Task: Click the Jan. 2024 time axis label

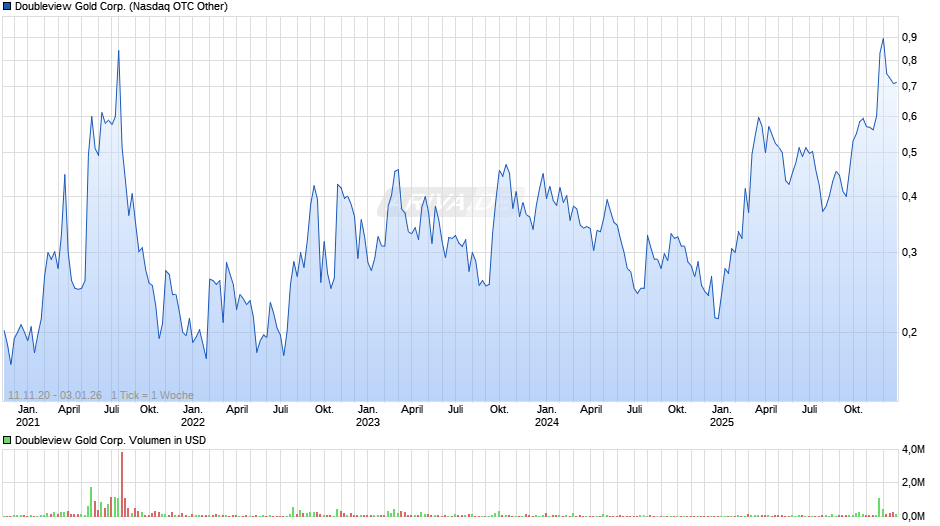Action: pos(546,416)
